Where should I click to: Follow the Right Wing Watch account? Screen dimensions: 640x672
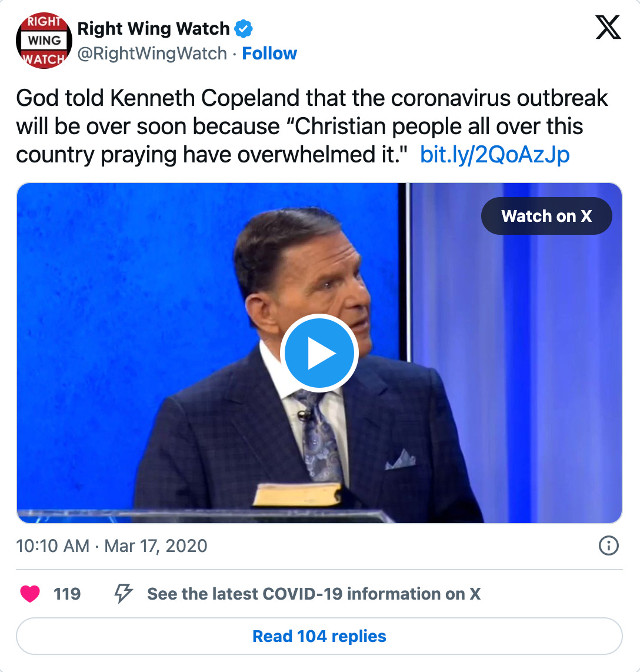tap(269, 54)
